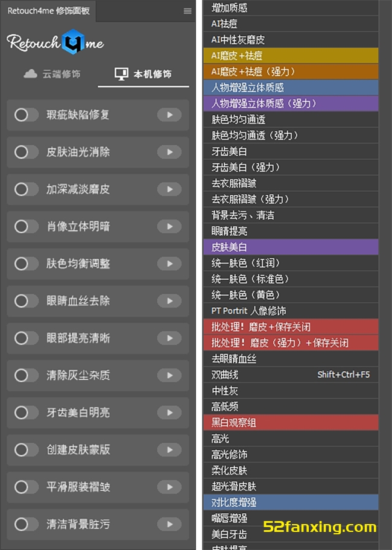Switch to the 云端修饰 tab
The image size is (392, 550).
click(x=52, y=74)
